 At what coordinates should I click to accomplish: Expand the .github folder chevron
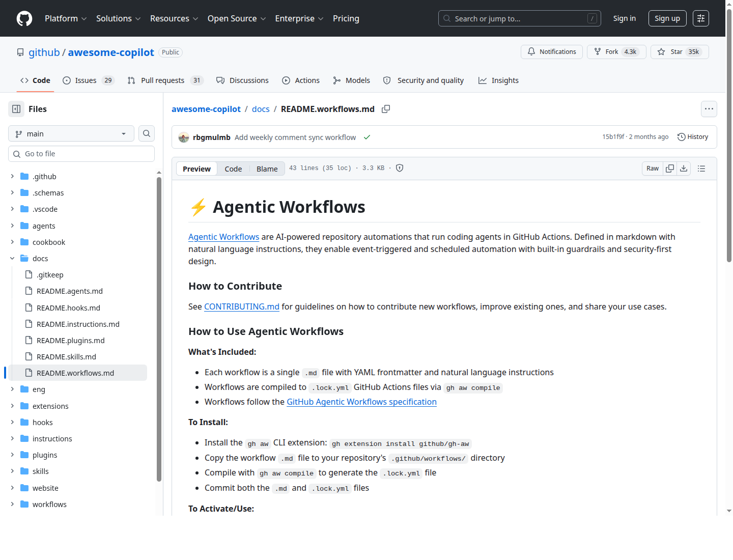[12, 176]
